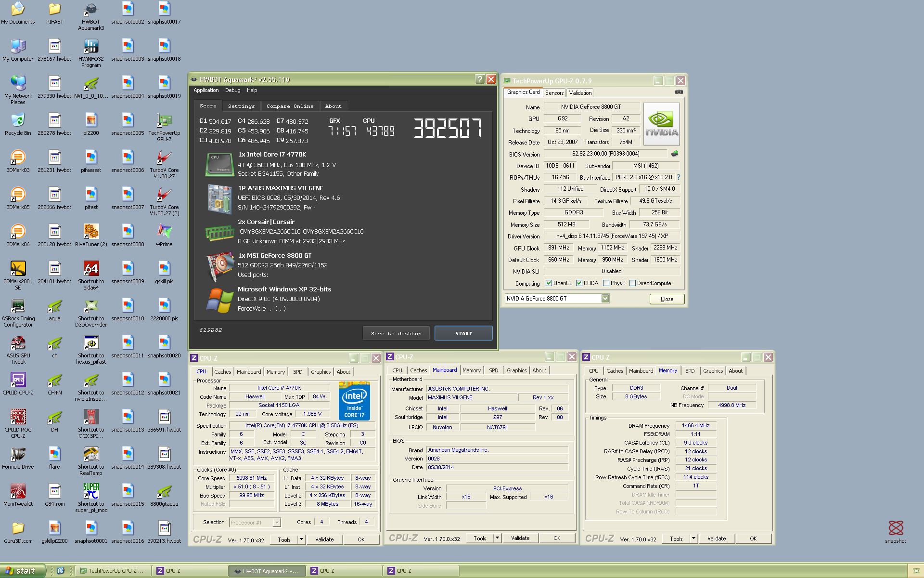Switch to the Validation tab in GPU-Z

tap(580, 93)
